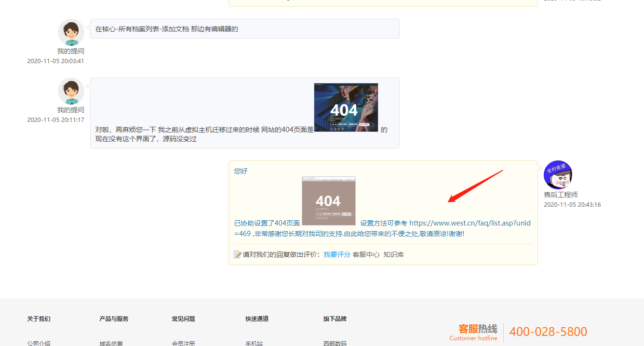
Task: Open 西部数码 brand link in footer
Action: click(x=335, y=343)
